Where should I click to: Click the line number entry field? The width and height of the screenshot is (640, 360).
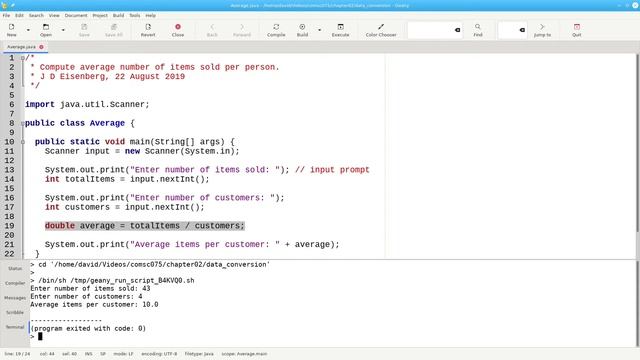point(509,30)
